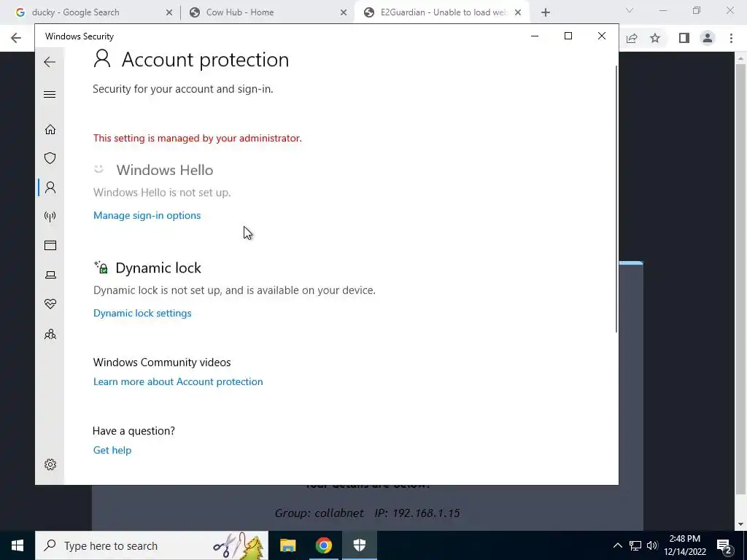This screenshot has width=747, height=560.
Task: Maximize the Windows Security window
Action: coord(568,36)
